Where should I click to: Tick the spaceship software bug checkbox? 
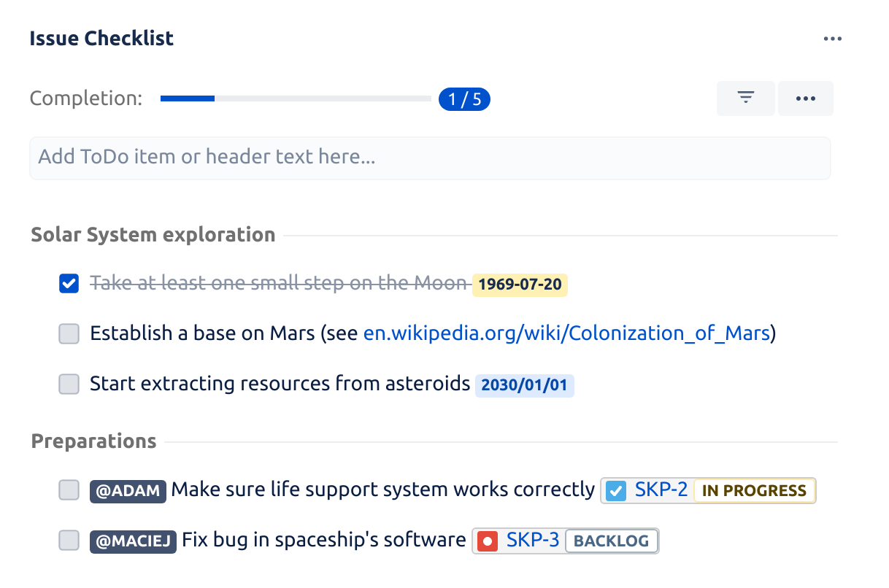(x=69, y=541)
